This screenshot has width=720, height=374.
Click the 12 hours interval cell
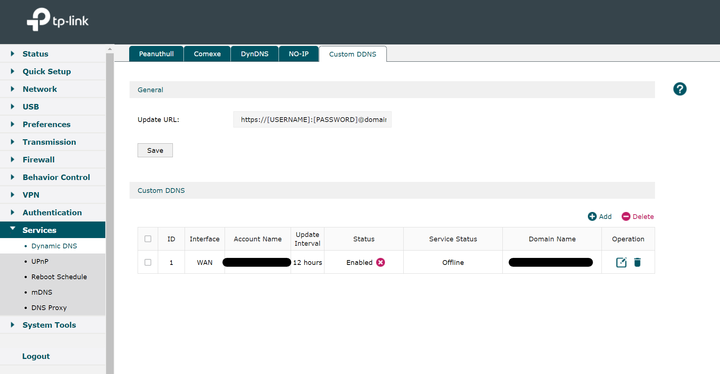[x=308, y=262]
